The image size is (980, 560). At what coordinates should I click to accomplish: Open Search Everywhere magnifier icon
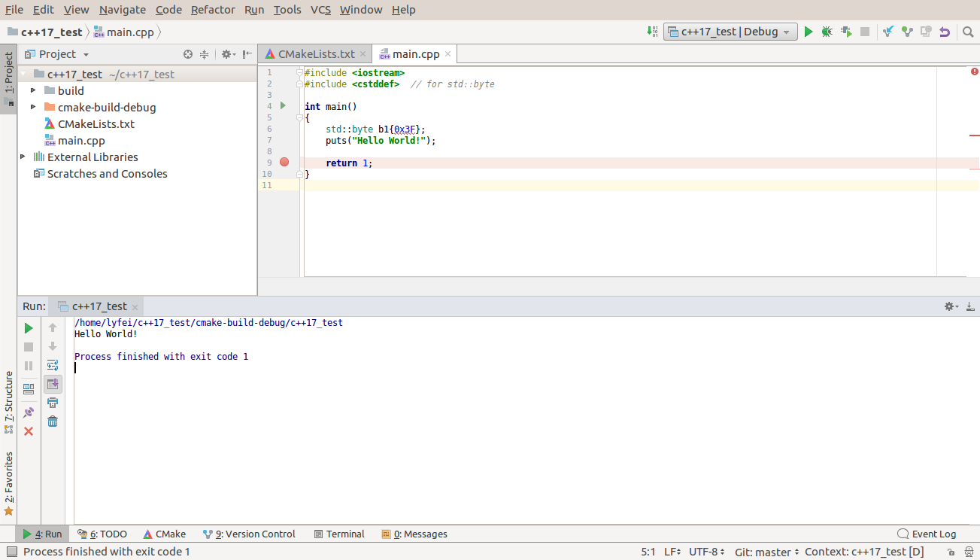tap(968, 32)
